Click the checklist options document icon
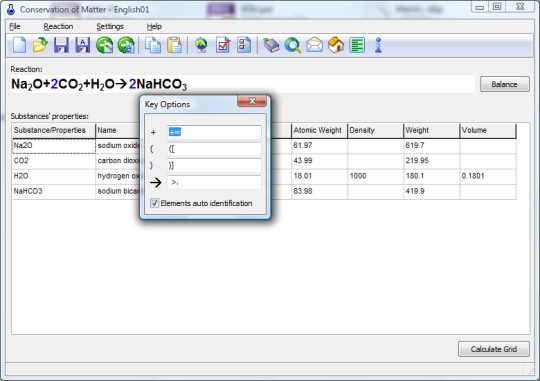The height and width of the screenshot is (381, 540). pos(244,45)
